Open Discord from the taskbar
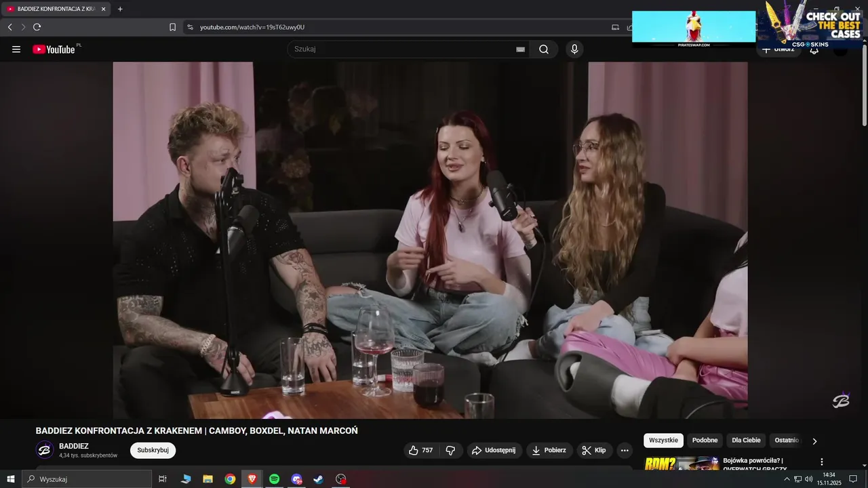This screenshot has width=868, height=488. pos(296,479)
